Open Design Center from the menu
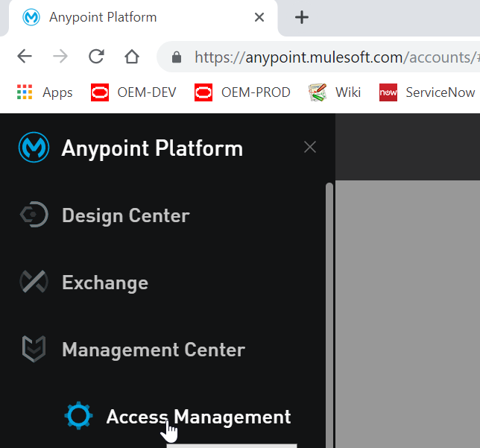 [x=125, y=215]
